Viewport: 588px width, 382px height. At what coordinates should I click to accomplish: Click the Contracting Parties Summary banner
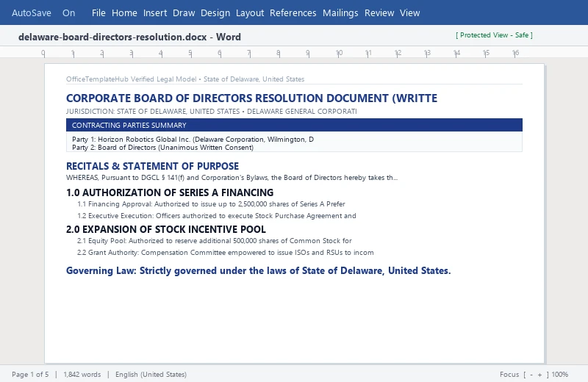click(x=294, y=125)
